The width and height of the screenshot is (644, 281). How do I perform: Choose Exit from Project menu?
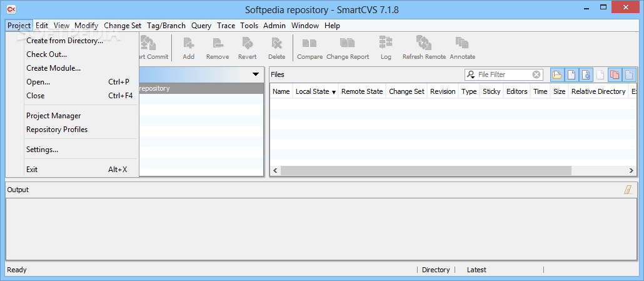(73, 169)
